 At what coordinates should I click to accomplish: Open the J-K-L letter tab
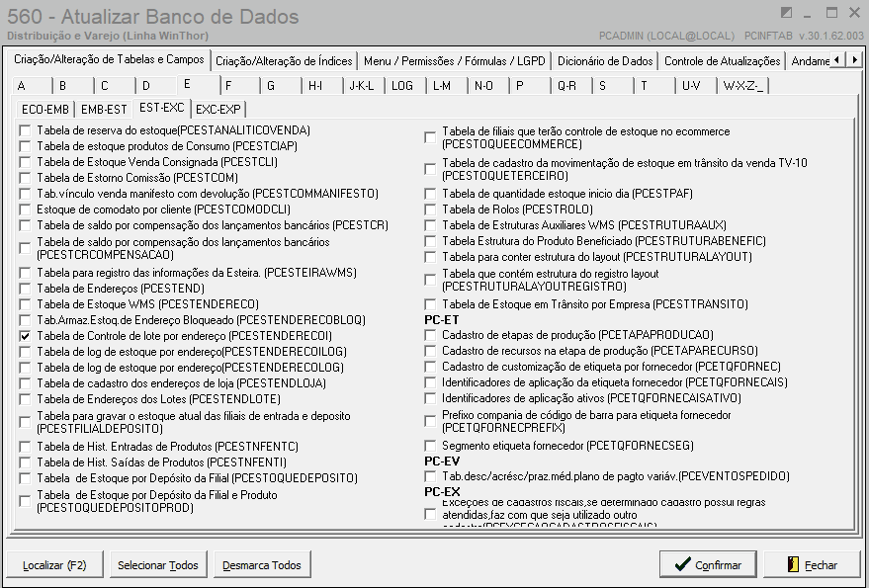click(364, 86)
